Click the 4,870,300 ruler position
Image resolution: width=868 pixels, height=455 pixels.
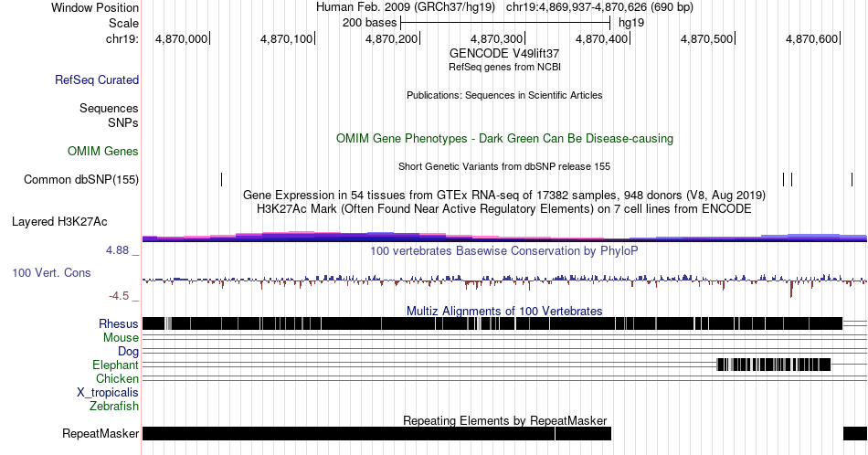(x=496, y=38)
